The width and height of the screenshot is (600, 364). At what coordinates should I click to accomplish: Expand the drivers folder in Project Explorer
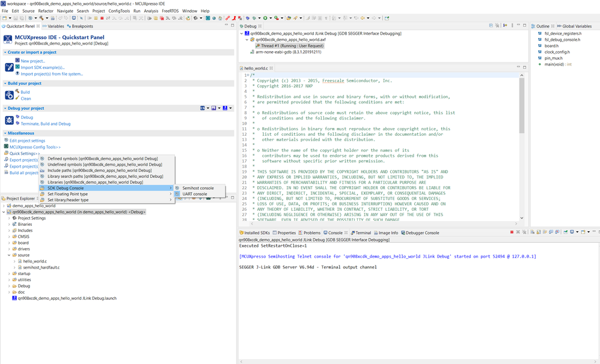click(x=9, y=249)
